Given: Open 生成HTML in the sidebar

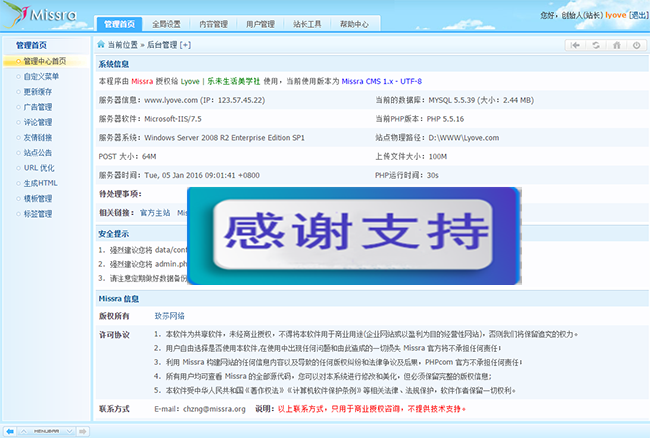Looking at the screenshot, I should 41,183.
